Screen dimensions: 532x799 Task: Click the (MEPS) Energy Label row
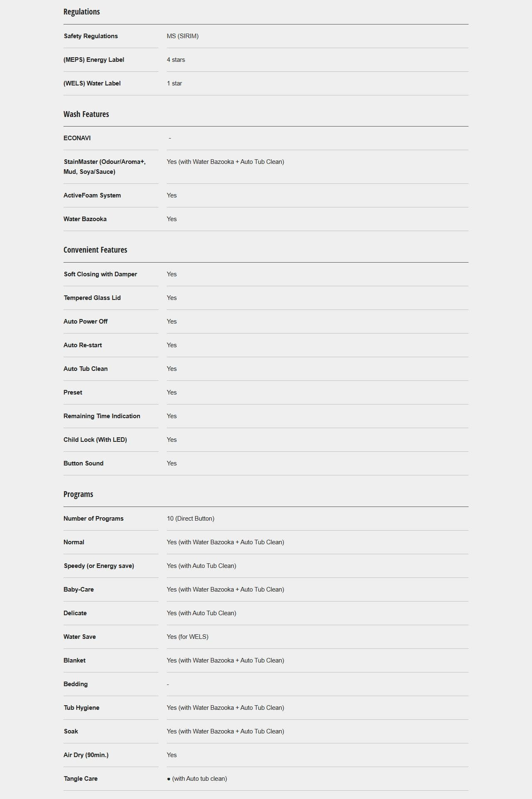tap(266, 60)
